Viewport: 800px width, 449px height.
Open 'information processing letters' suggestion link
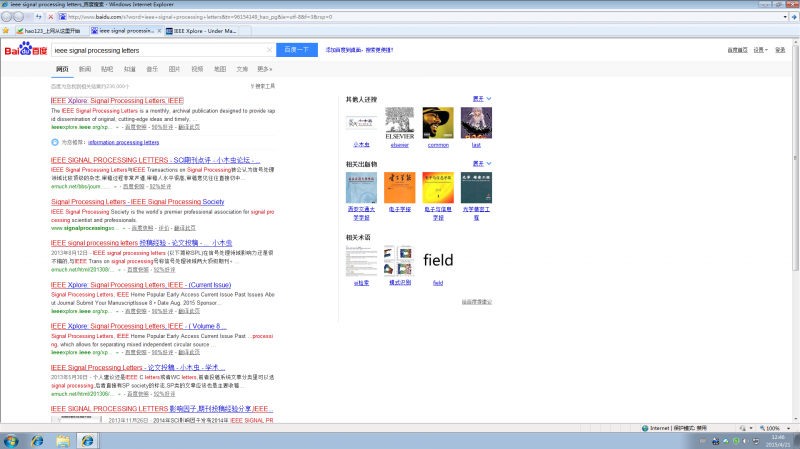[123, 142]
